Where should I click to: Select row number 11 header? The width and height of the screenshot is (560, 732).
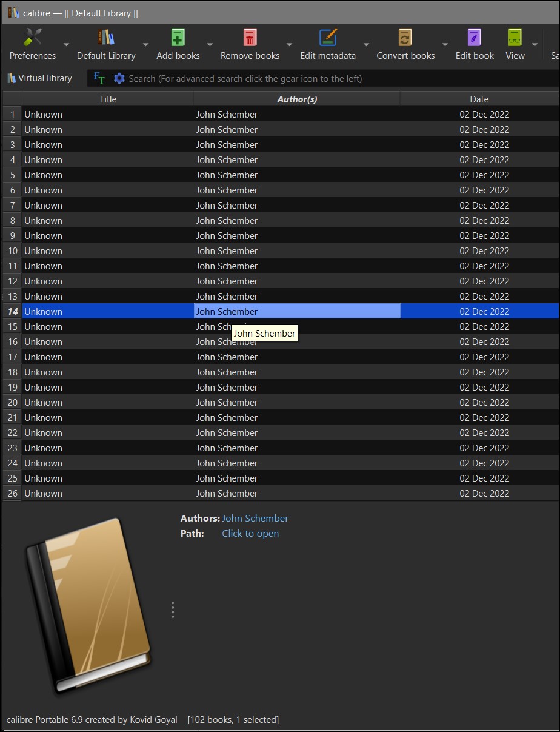point(12,266)
